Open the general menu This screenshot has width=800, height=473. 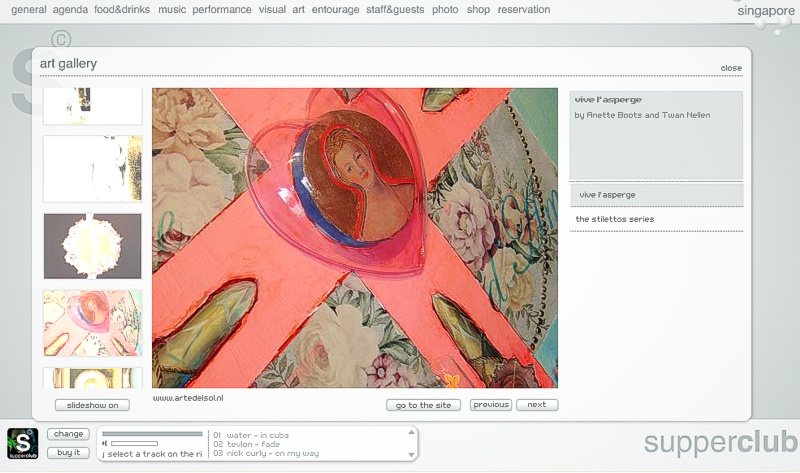pos(29,10)
